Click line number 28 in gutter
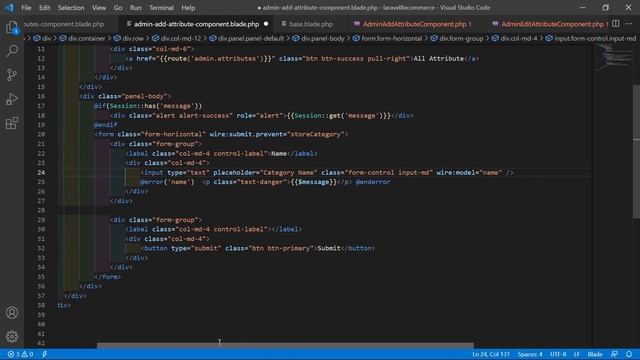The height and width of the screenshot is (360, 640). pyautogui.click(x=41, y=210)
